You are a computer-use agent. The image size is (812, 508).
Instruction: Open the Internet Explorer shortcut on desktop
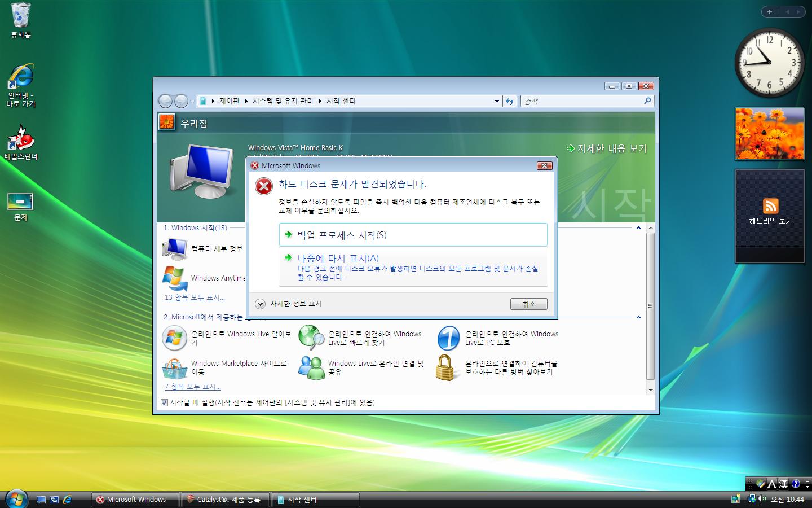point(21,85)
